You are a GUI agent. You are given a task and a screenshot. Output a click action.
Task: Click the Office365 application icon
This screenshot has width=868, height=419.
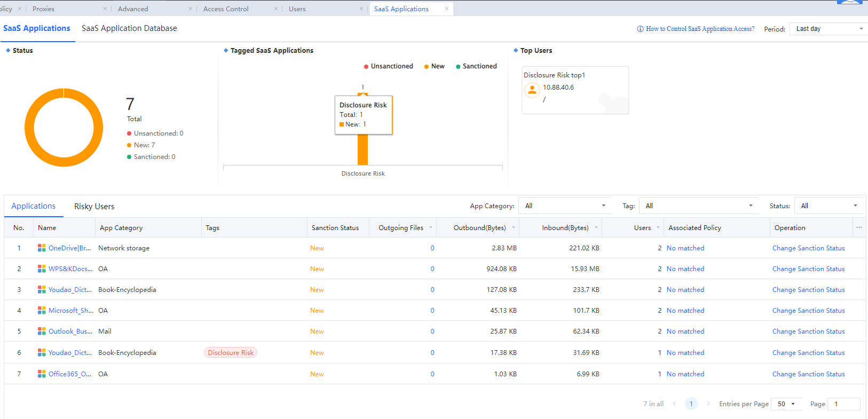[42, 374]
